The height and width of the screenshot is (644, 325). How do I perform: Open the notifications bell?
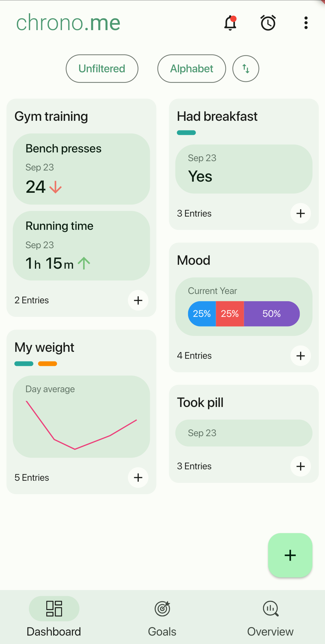[x=231, y=23]
